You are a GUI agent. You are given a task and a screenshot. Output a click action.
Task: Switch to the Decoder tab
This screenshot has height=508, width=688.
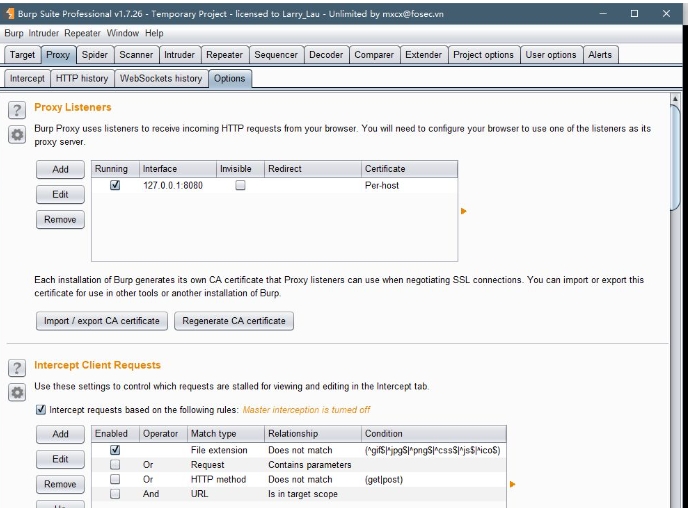[326, 55]
